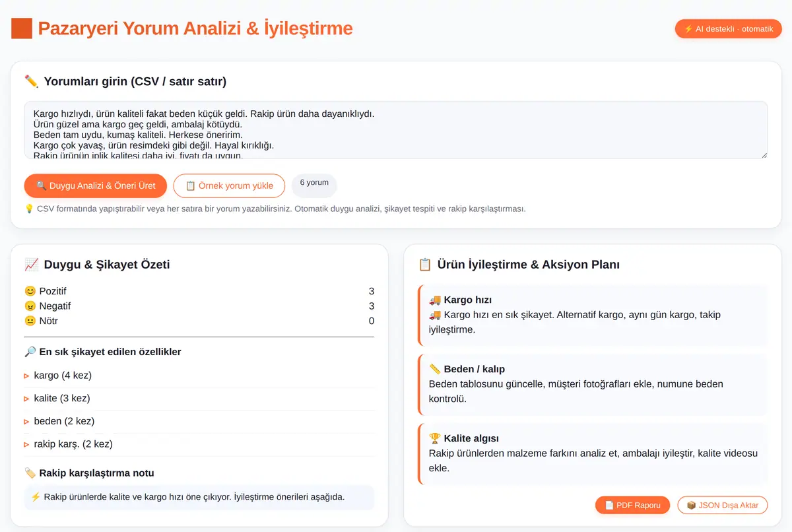
Task: Click the triangle marker before beden
Action: [x=27, y=421]
